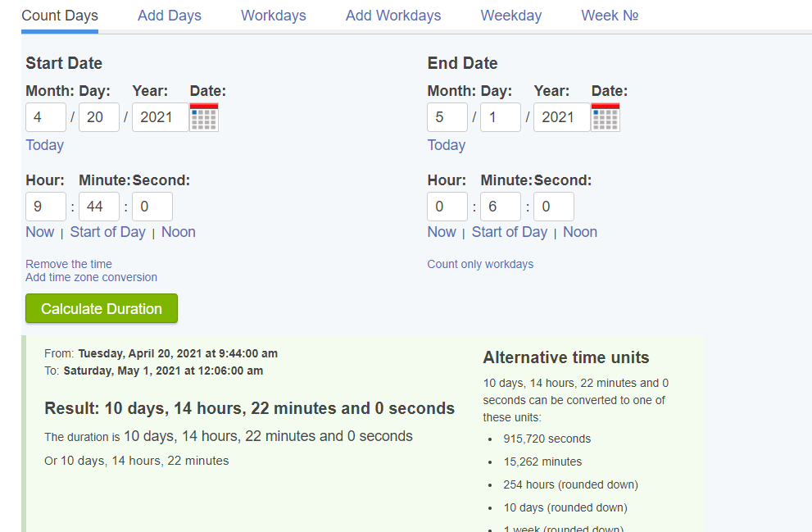Click the Remove the time link
The height and width of the screenshot is (532, 812).
[69, 264]
